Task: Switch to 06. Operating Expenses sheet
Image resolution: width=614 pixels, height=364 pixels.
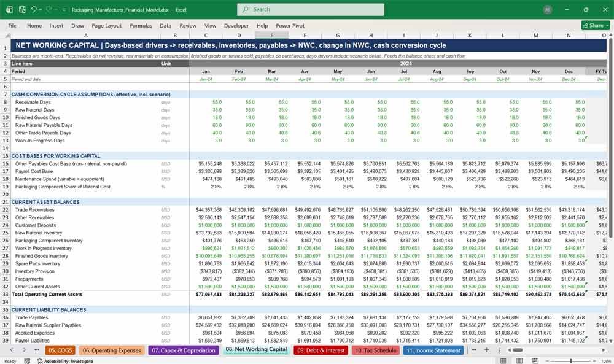Action: click(112, 350)
